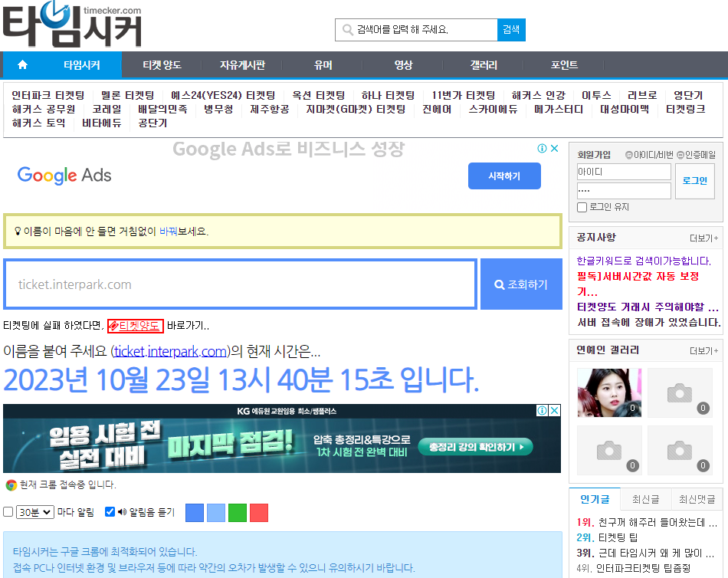Open 11번가 티켓팅 quick link
The image size is (728, 578).
(x=464, y=95)
